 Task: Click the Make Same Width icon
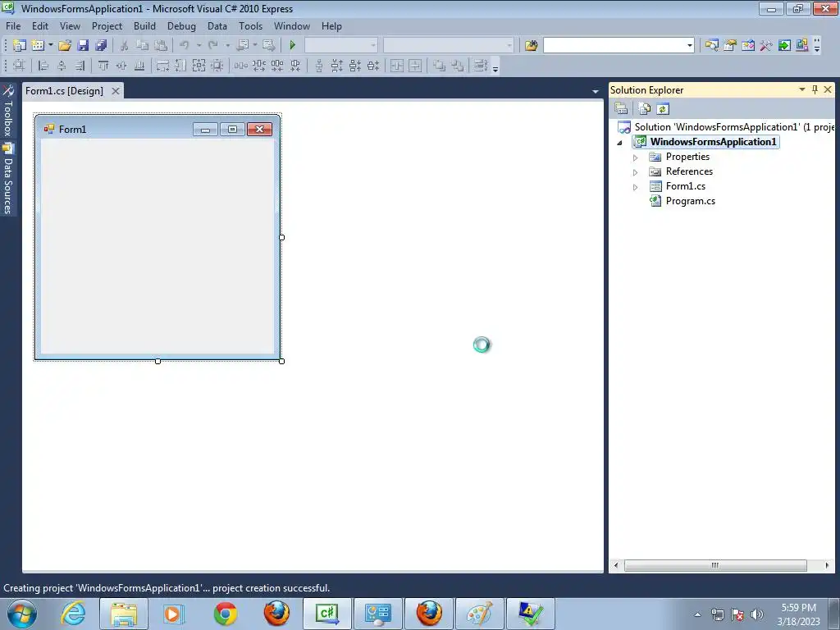point(162,66)
